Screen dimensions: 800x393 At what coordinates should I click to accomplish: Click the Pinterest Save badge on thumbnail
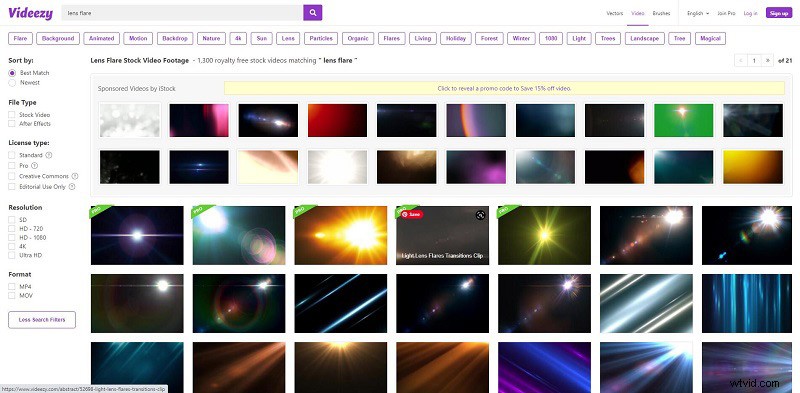point(412,215)
